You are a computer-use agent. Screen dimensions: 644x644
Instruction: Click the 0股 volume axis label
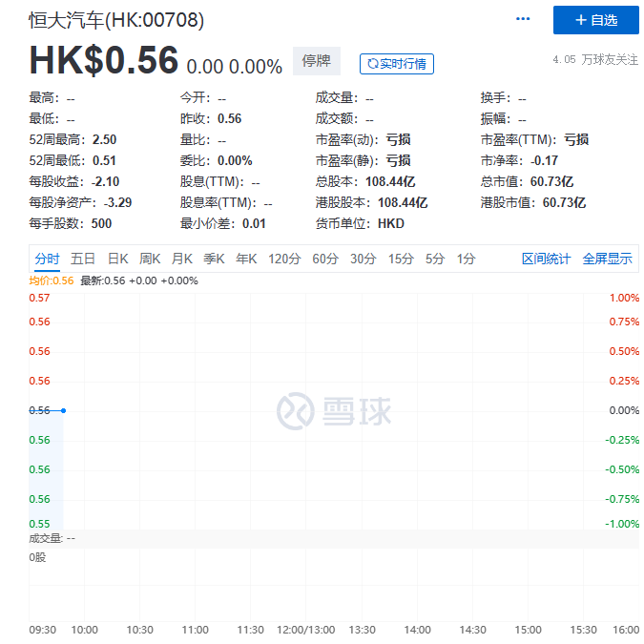(37, 558)
